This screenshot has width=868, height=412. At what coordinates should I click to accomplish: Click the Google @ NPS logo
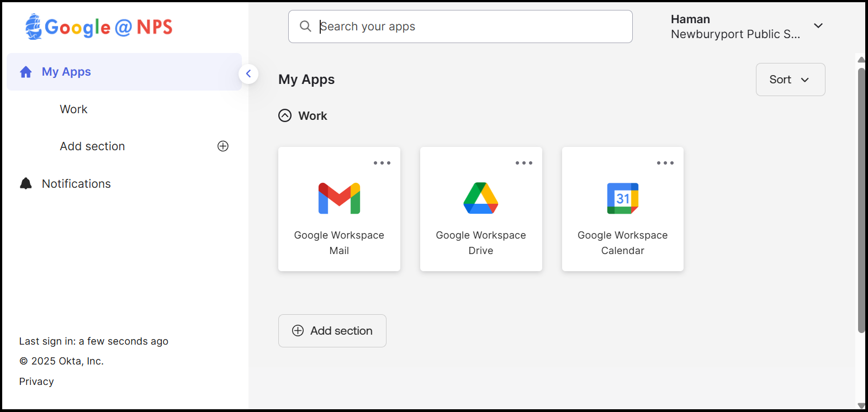(99, 27)
